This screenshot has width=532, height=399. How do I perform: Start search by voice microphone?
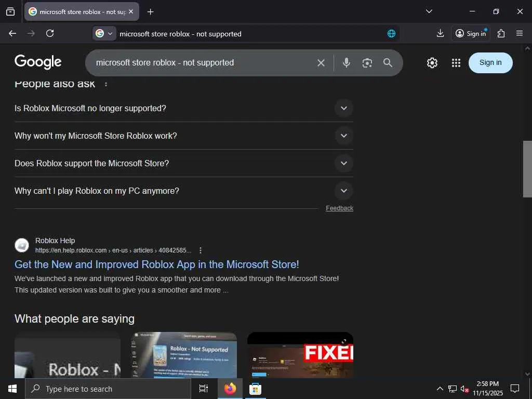346,63
